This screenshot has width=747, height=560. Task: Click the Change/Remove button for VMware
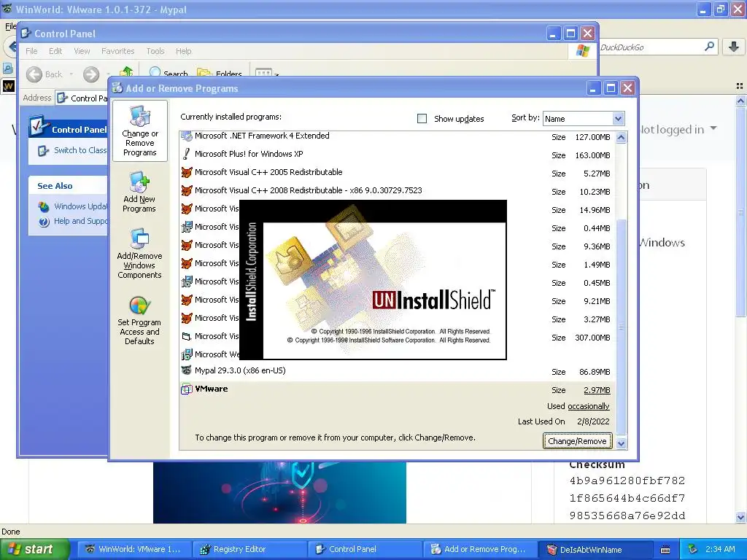577,441
